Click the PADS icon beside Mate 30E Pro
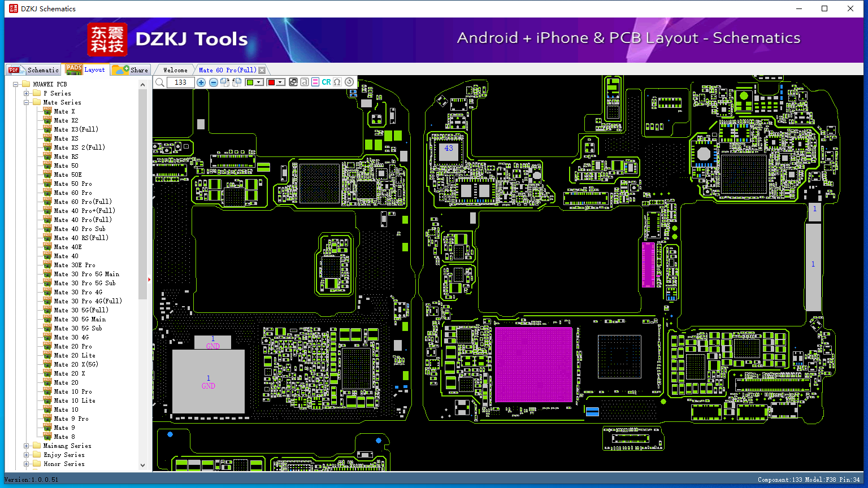This screenshot has width=868, height=488. tap(47, 265)
